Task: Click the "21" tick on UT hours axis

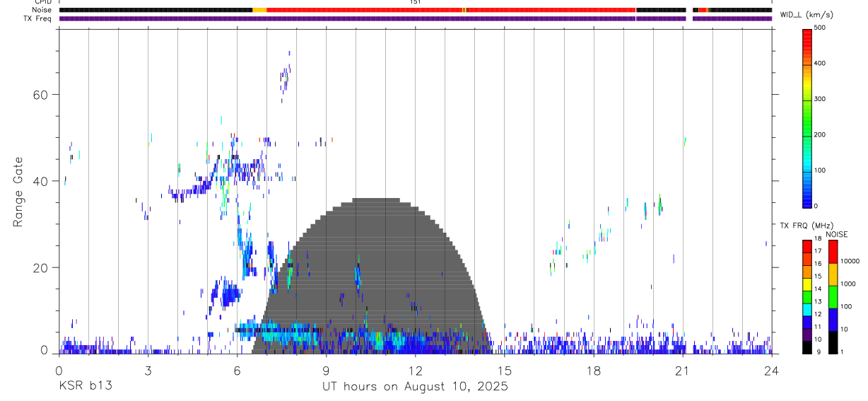Action: [682, 371]
